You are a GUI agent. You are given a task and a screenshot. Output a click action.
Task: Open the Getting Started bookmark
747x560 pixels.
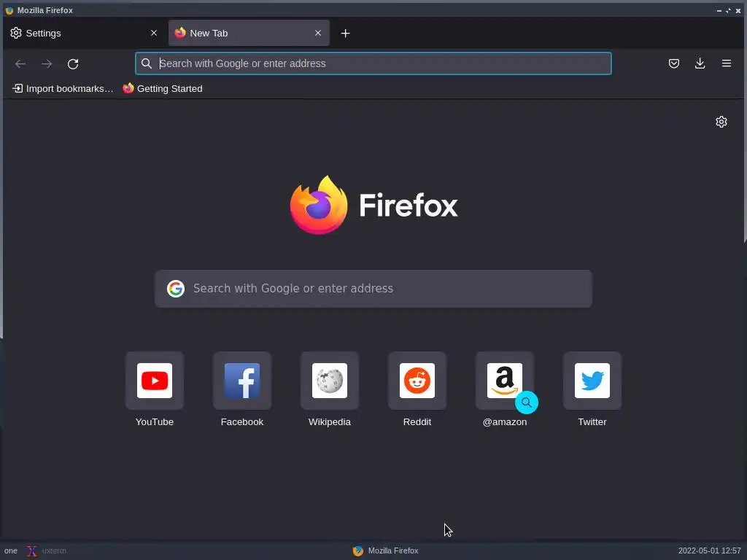(x=163, y=88)
